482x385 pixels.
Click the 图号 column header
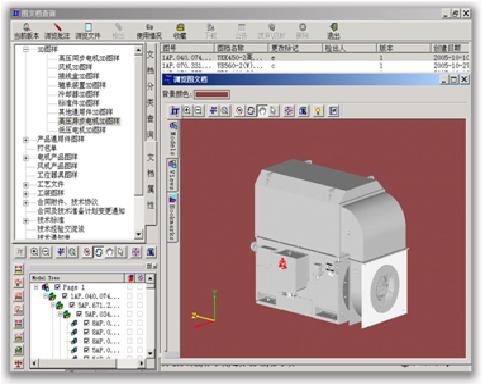coord(187,48)
